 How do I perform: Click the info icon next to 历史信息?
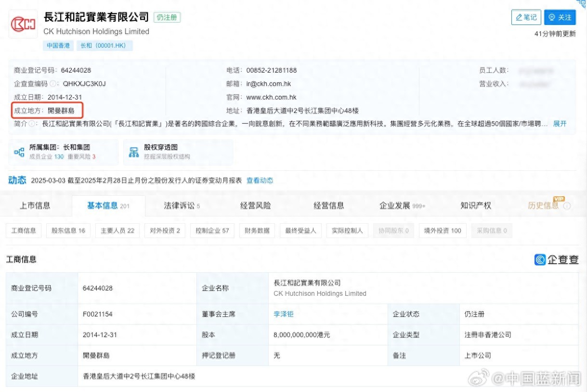(x=567, y=206)
